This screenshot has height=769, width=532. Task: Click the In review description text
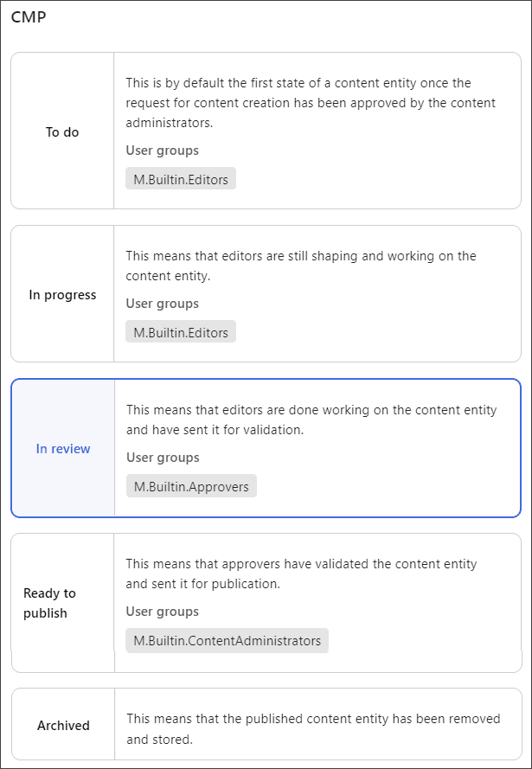tap(311, 420)
